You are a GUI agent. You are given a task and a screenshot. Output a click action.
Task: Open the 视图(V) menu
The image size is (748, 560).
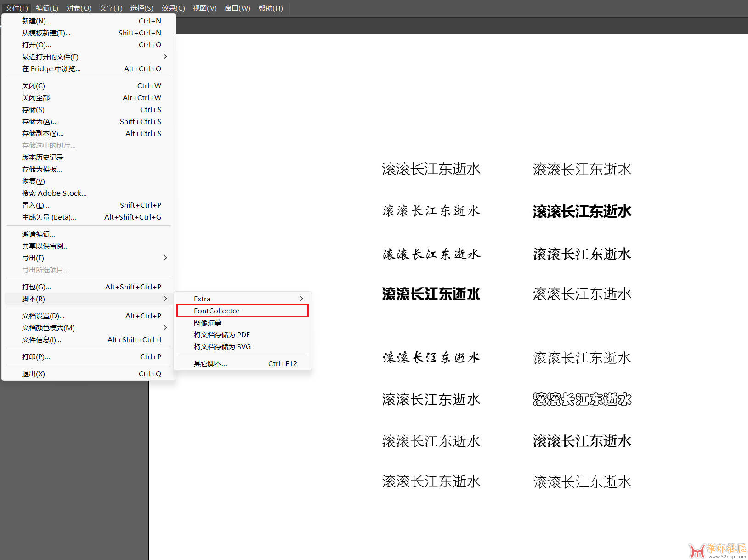pos(204,8)
